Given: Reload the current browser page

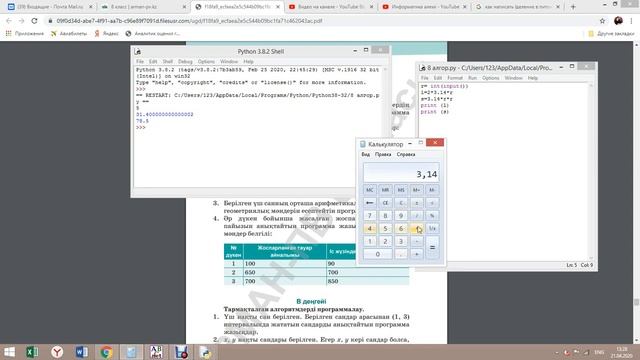Looking at the screenshot, I should tap(34, 21).
